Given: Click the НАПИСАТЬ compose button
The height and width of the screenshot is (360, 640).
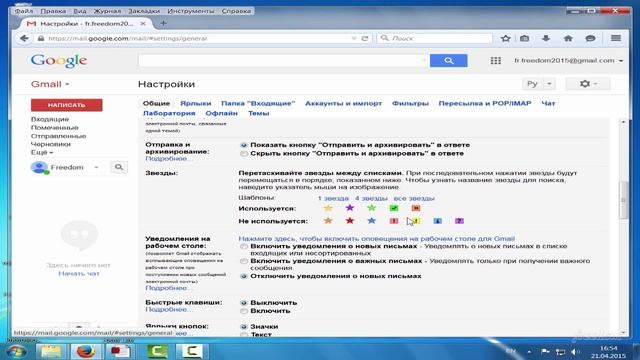Looking at the screenshot, I should (x=67, y=105).
